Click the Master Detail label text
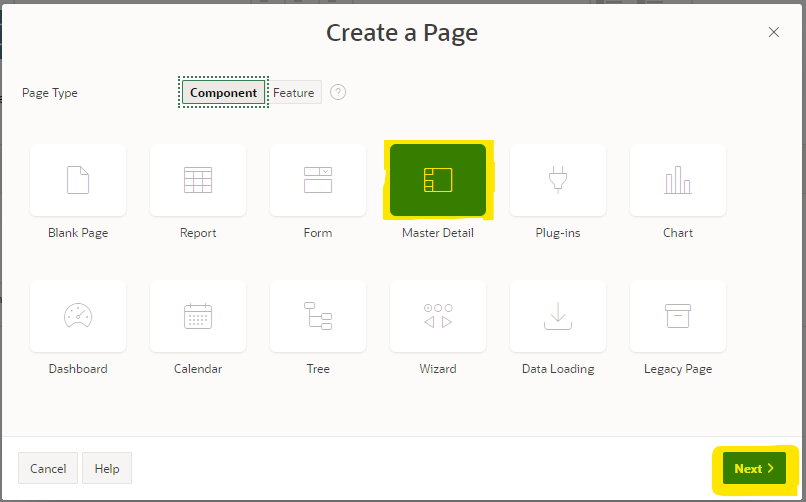 click(x=438, y=233)
